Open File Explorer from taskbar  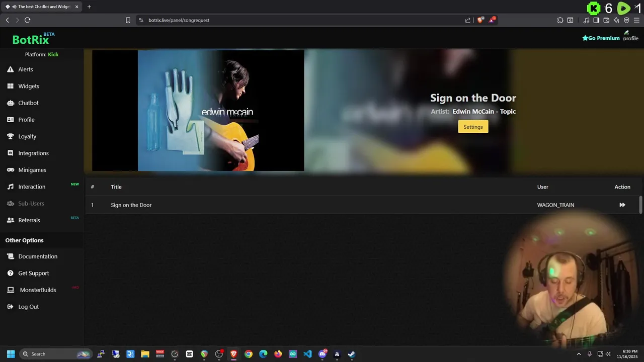[x=145, y=354]
